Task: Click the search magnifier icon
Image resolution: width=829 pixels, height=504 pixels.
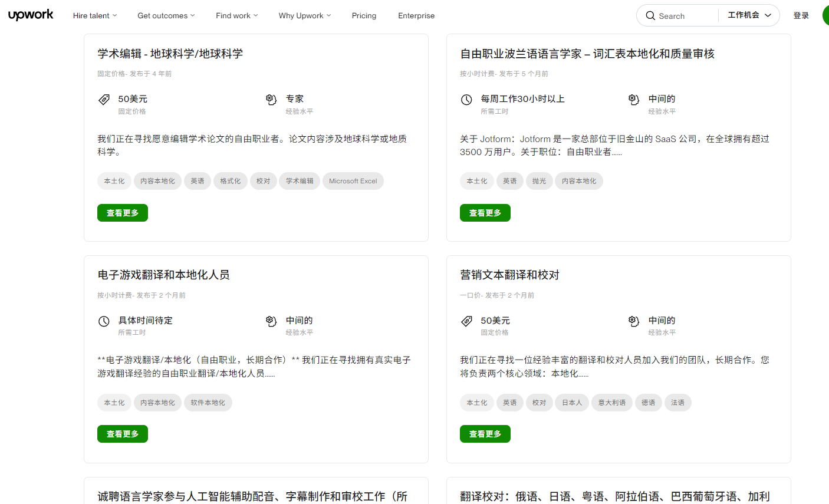Action: [x=650, y=16]
